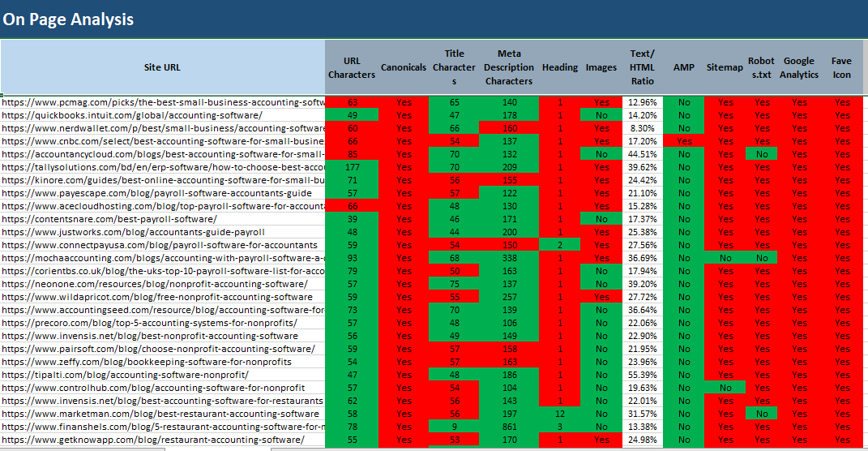The image size is (868, 451).
Task: Click the wildapricot.com URL cell
Action: pyautogui.click(x=163, y=297)
